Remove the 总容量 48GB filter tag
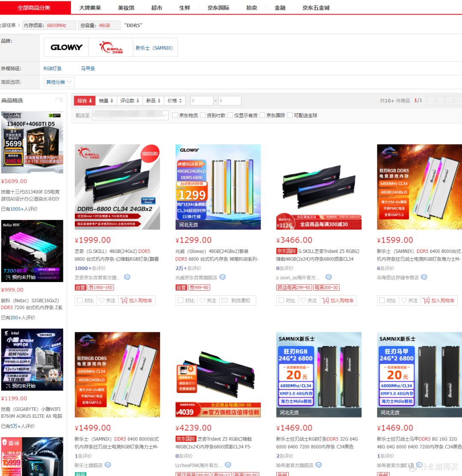Viewport: 462px width, 476px height. click(x=99, y=26)
